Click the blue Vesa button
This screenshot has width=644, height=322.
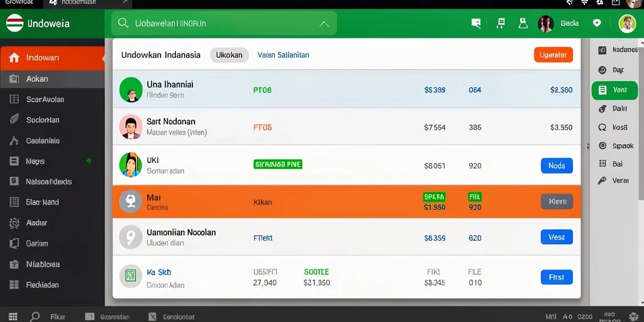point(557,237)
